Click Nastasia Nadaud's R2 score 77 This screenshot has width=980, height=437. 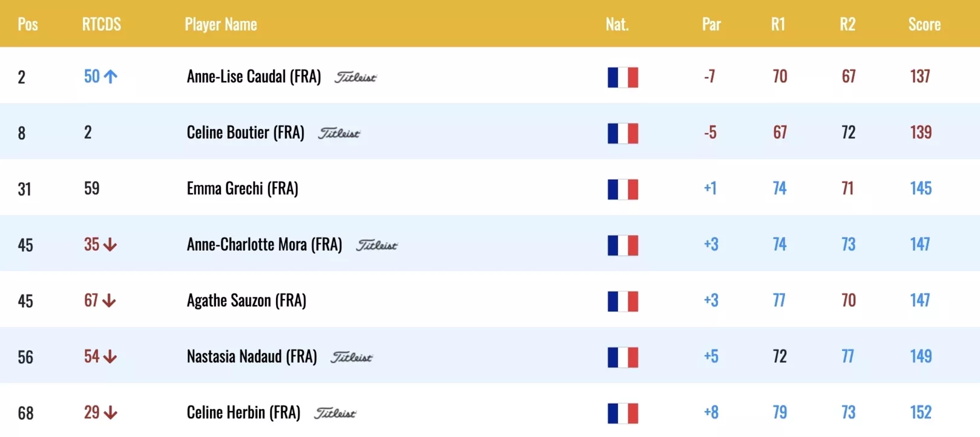(847, 356)
